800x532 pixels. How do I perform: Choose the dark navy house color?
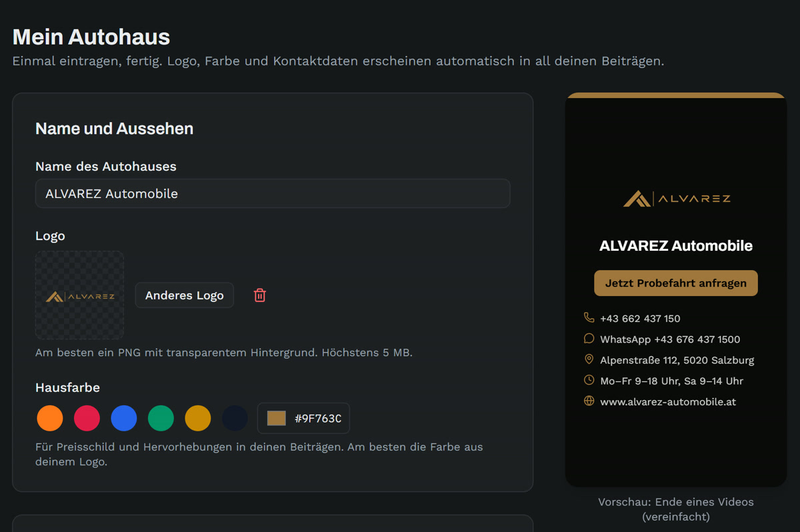tap(235, 418)
